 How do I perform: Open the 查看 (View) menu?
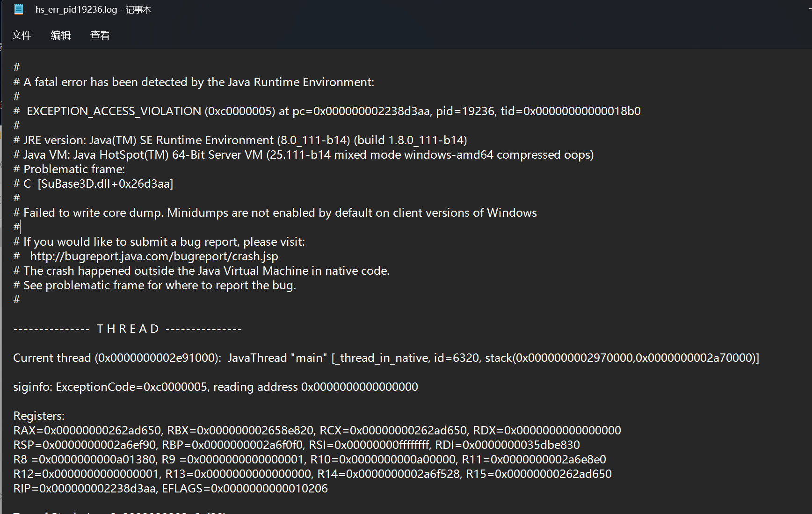100,35
